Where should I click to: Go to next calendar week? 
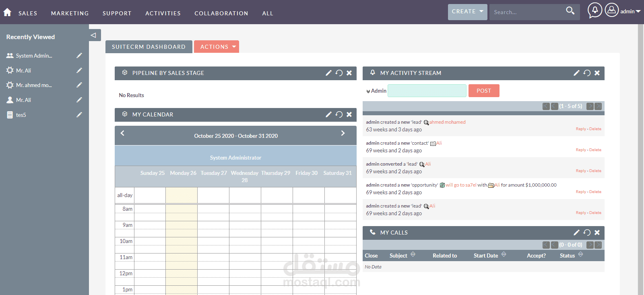tap(343, 133)
